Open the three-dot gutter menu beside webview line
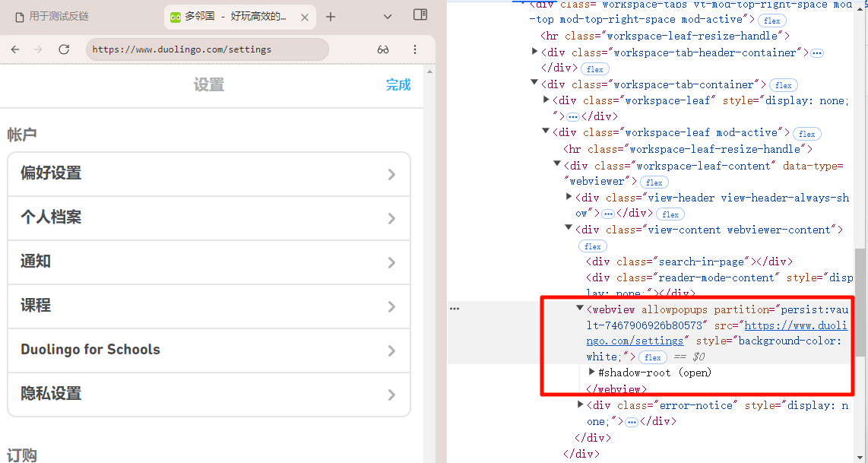 (455, 309)
